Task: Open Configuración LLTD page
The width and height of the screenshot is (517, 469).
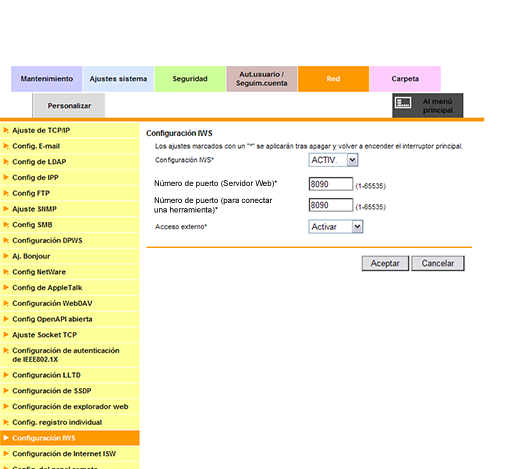Action: pyautogui.click(x=70, y=375)
